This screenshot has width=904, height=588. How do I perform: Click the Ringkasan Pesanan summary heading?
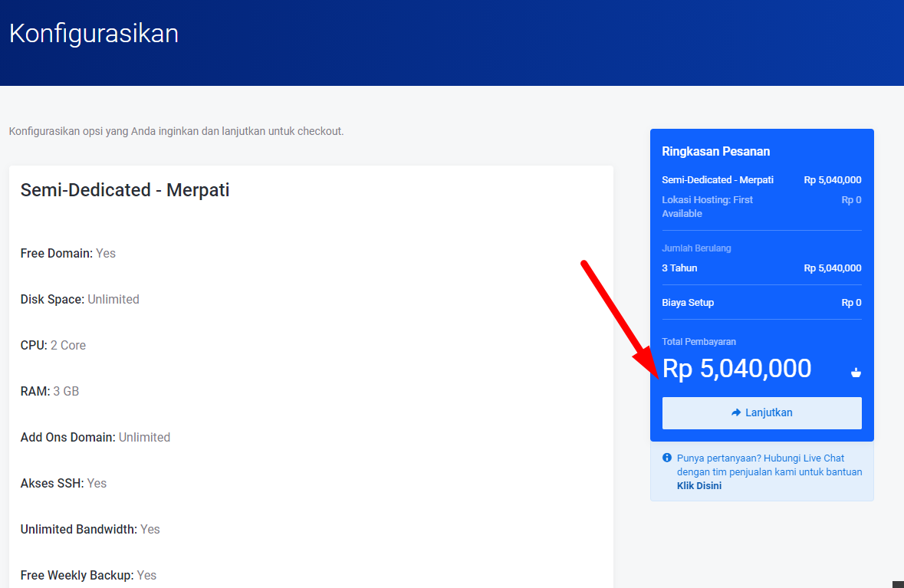[x=715, y=152]
